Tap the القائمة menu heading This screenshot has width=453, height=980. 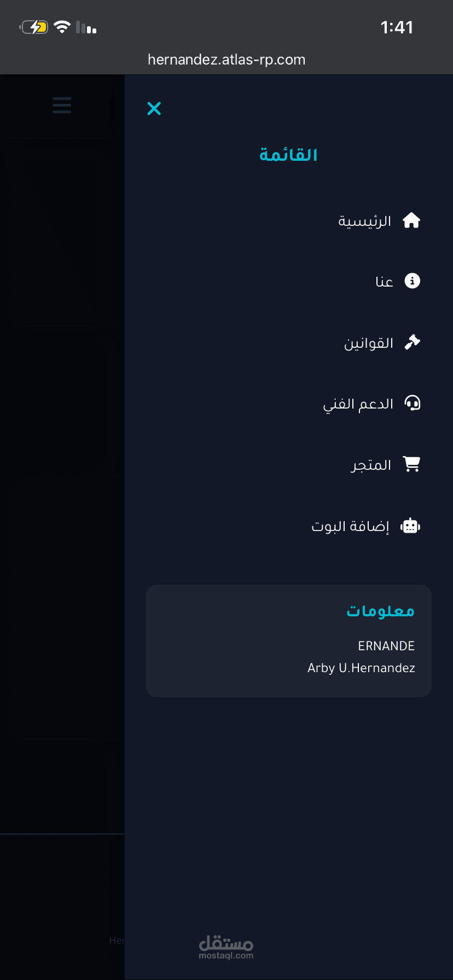click(288, 155)
